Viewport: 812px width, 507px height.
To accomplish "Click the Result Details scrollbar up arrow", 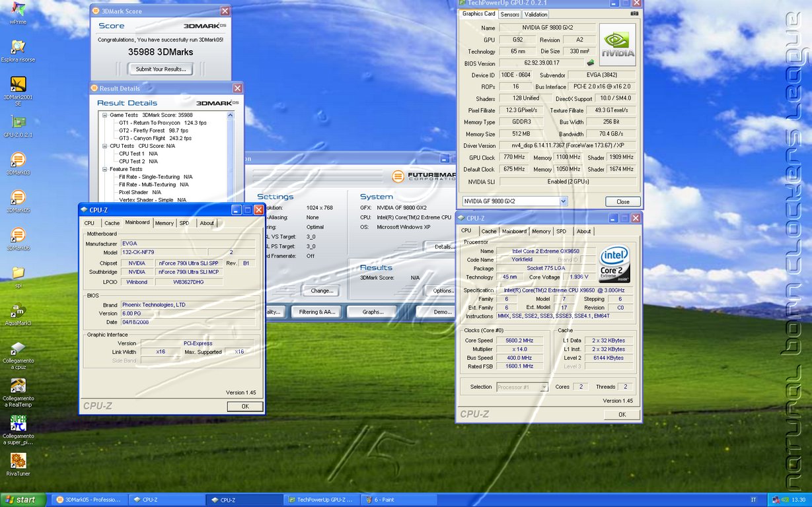I will pyautogui.click(x=231, y=115).
